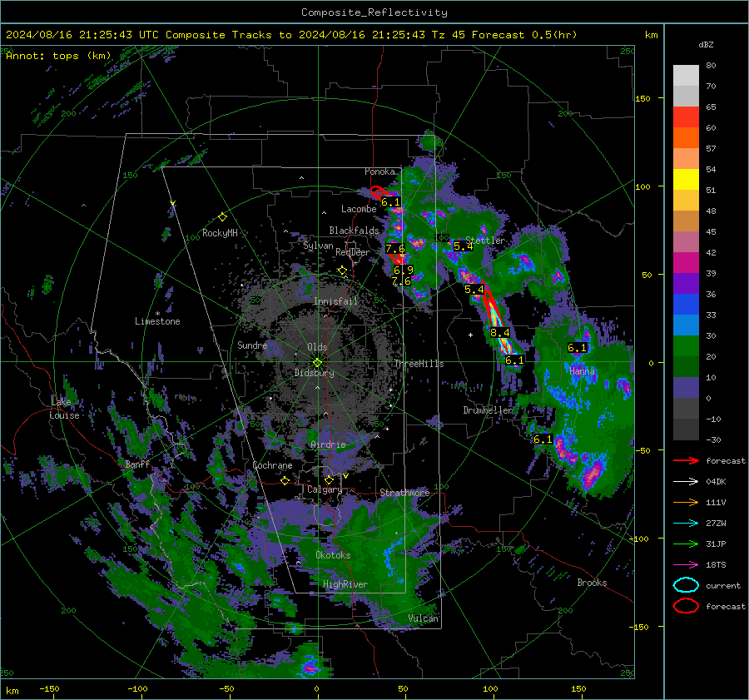This screenshot has width=749, height=700.
Task: Click the Drumheller city label
Action: click(488, 410)
